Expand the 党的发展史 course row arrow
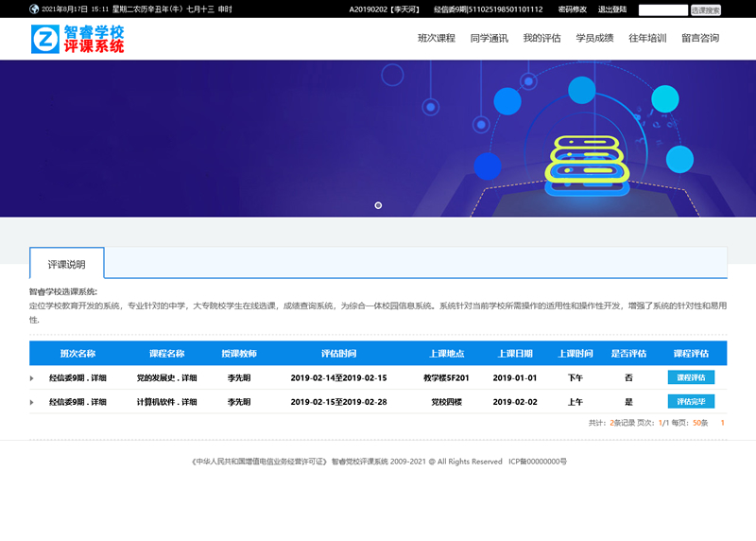 (32, 378)
